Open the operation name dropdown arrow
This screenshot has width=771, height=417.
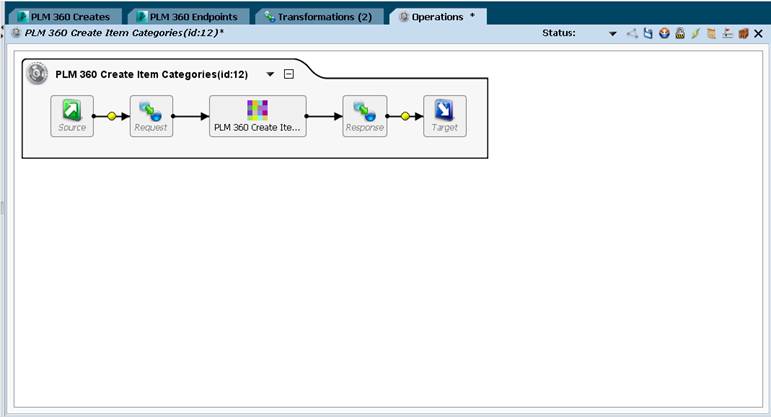click(270, 75)
